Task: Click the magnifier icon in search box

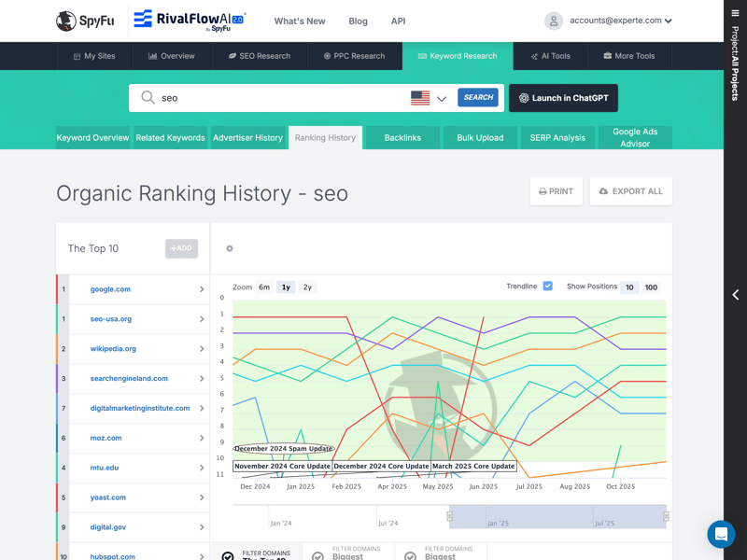Action: point(148,98)
